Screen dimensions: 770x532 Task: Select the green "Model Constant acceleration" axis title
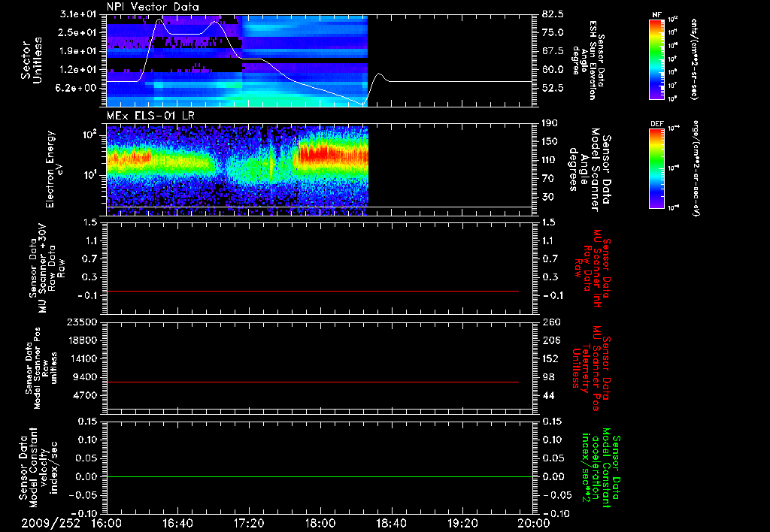pyautogui.click(x=600, y=468)
